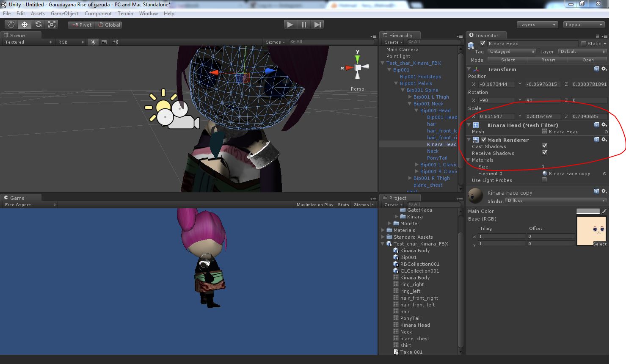Toggle scene audio speaker icon
Viewport: 626px width, 364px height.
coord(115,42)
